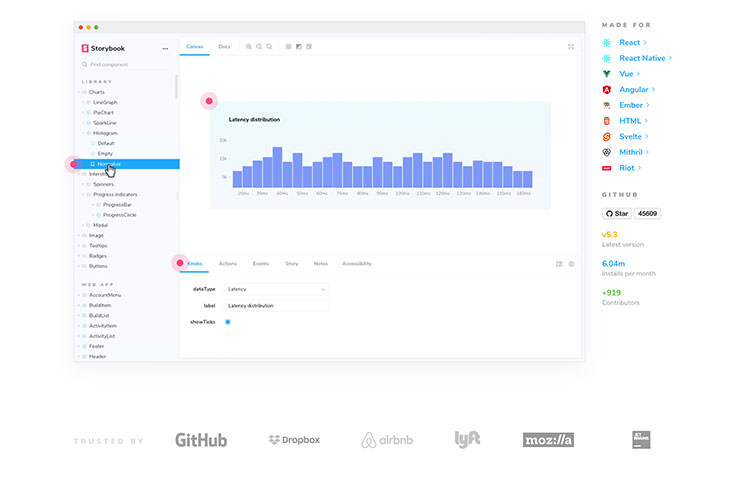
Task: Click the search magnifier icon
Action: [x=85, y=64]
